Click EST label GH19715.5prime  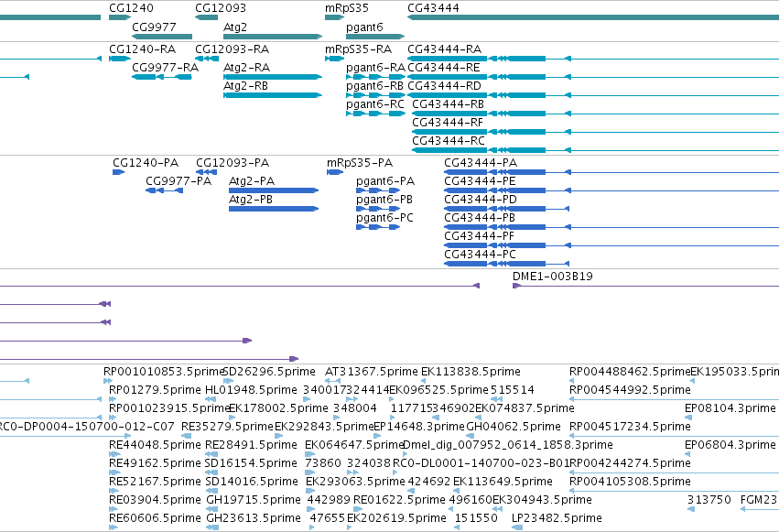coord(254,500)
